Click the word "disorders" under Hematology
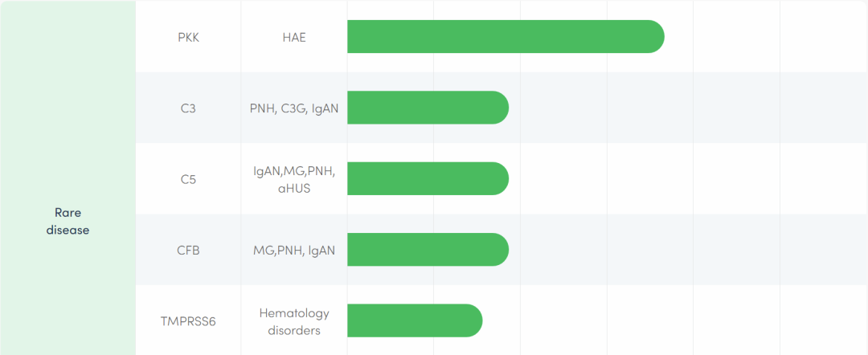This screenshot has height=355, width=868. coord(294,330)
